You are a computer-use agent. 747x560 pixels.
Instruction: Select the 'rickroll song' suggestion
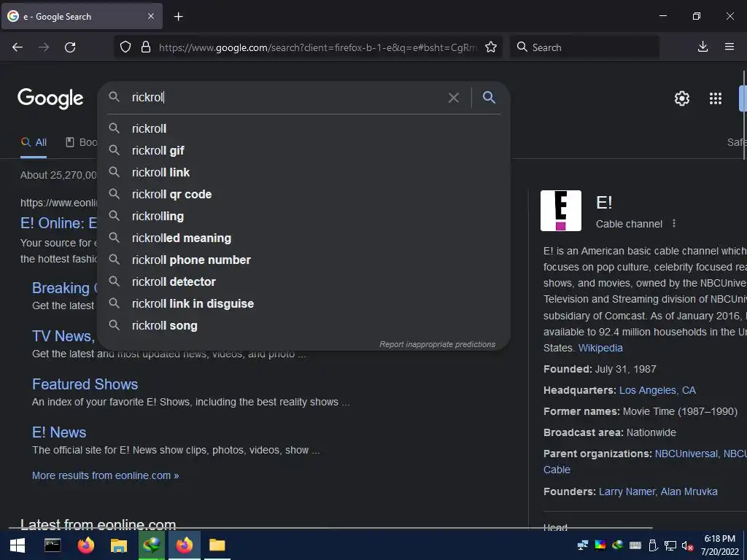304,326
